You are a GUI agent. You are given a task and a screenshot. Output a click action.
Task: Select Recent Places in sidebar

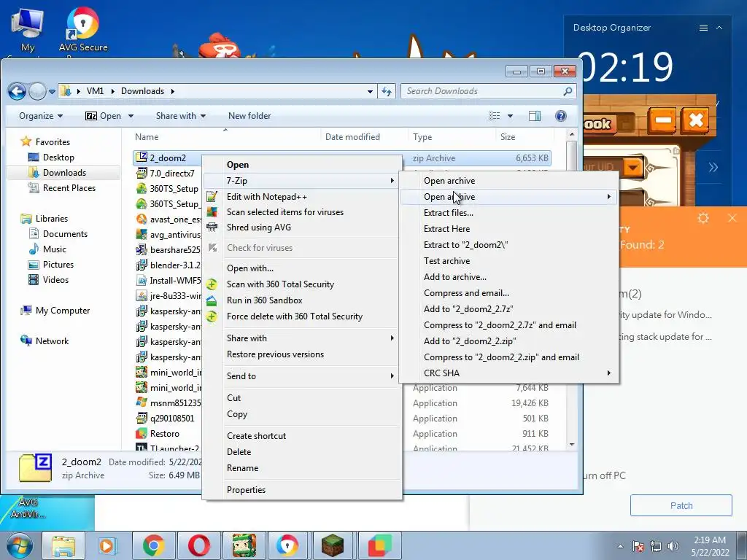64,188
